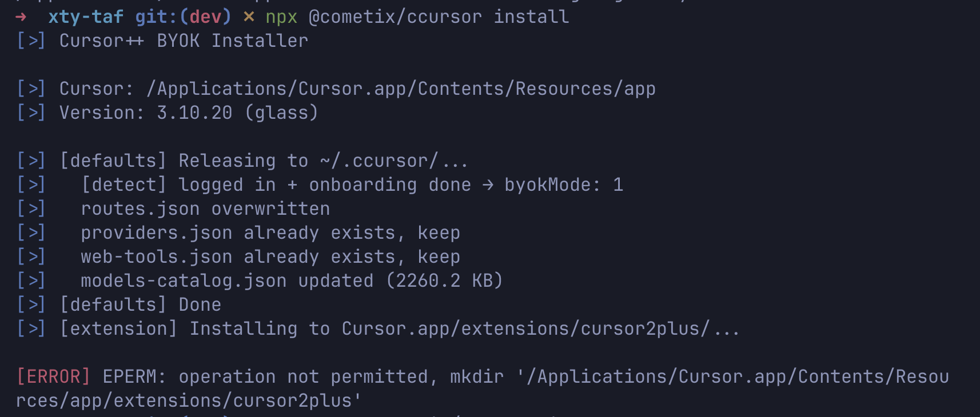Click the ~/.ccursor/ release path
980x417 pixels.
pos(380,161)
